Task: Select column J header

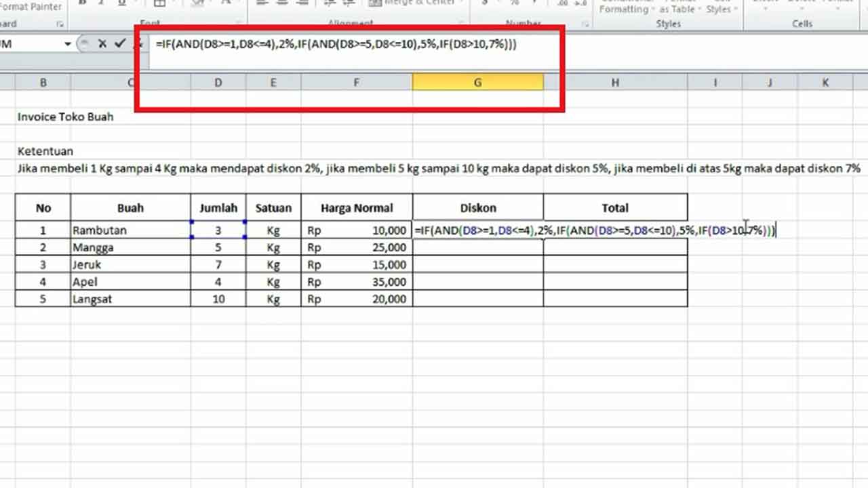Action: [770, 82]
